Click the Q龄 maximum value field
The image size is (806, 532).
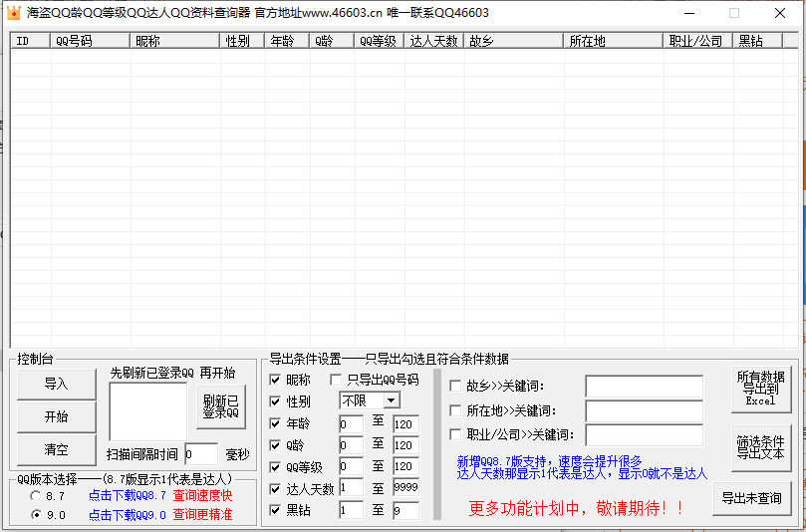[406, 445]
